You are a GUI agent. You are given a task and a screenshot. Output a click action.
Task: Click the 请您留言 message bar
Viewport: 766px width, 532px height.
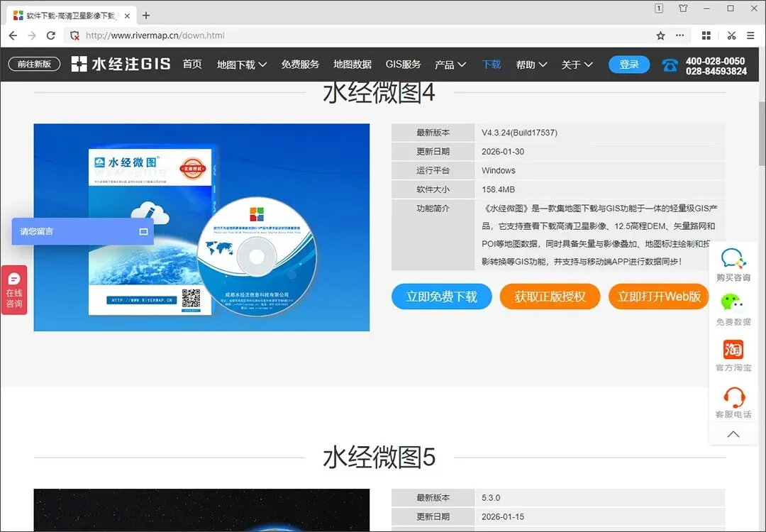82,231
